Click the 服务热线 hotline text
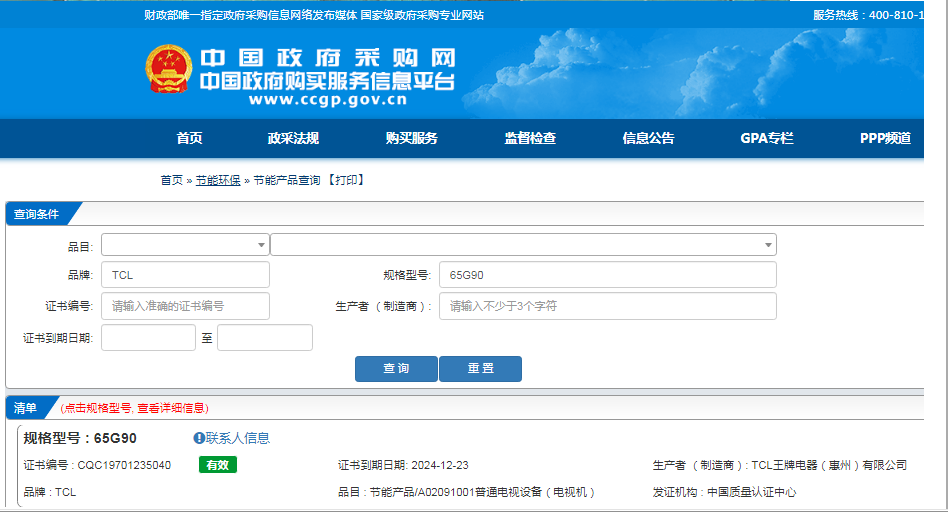This screenshot has height=512, width=948. (868, 15)
